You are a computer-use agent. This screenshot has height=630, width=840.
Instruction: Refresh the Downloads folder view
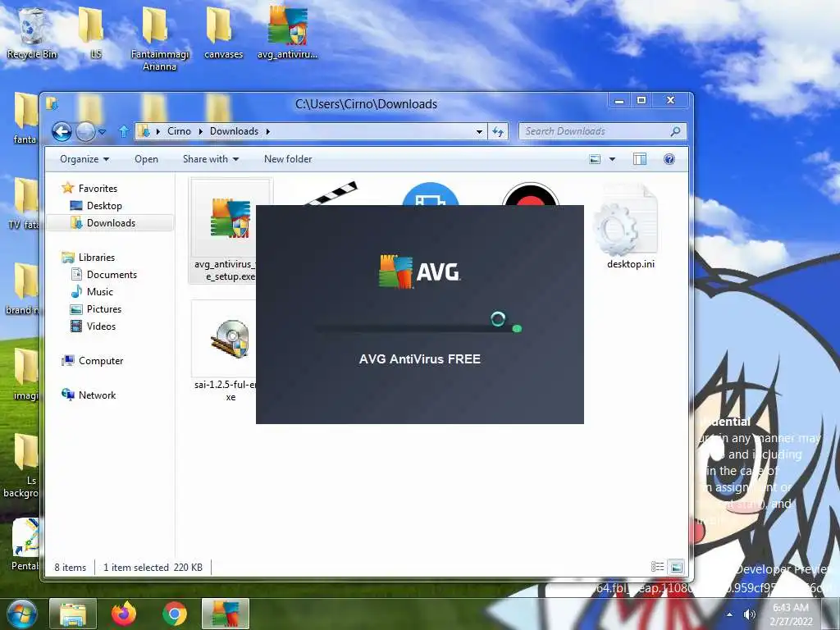(498, 131)
